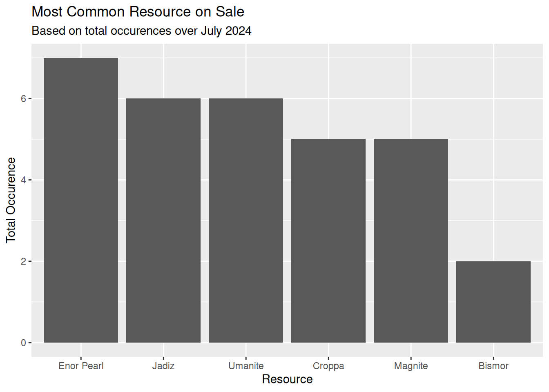
Task: Select the Jadiz axis label
Action: pyautogui.click(x=163, y=366)
